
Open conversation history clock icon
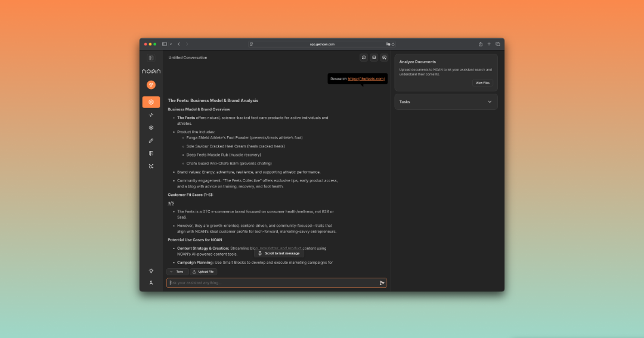[x=364, y=57]
